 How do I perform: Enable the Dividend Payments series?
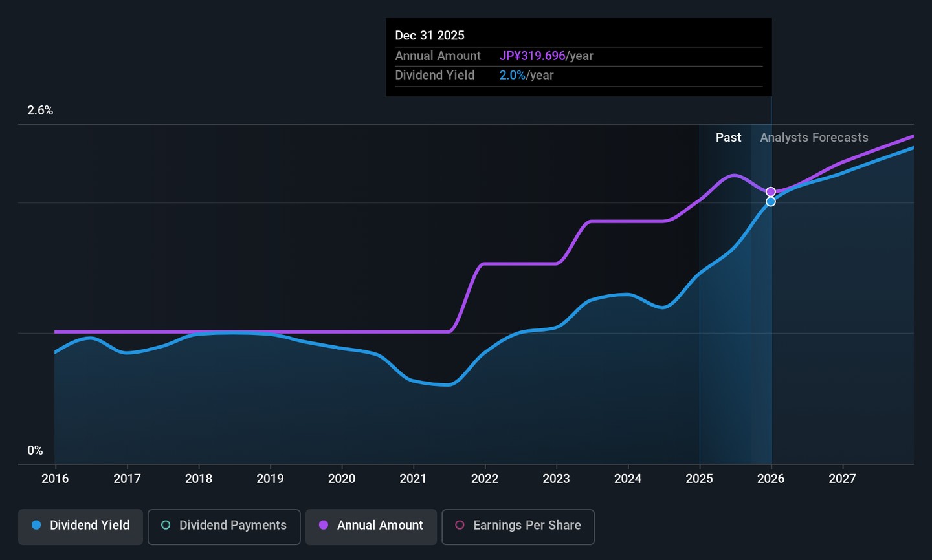tap(224, 526)
